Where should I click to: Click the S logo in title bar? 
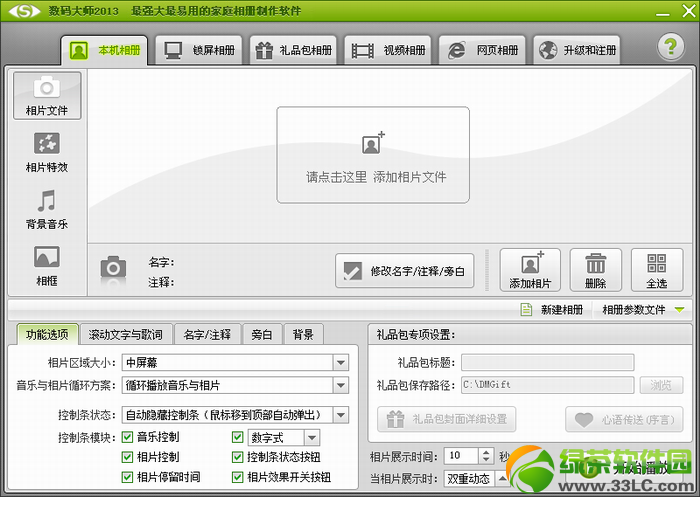pyautogui.click(x=24, y=10)
